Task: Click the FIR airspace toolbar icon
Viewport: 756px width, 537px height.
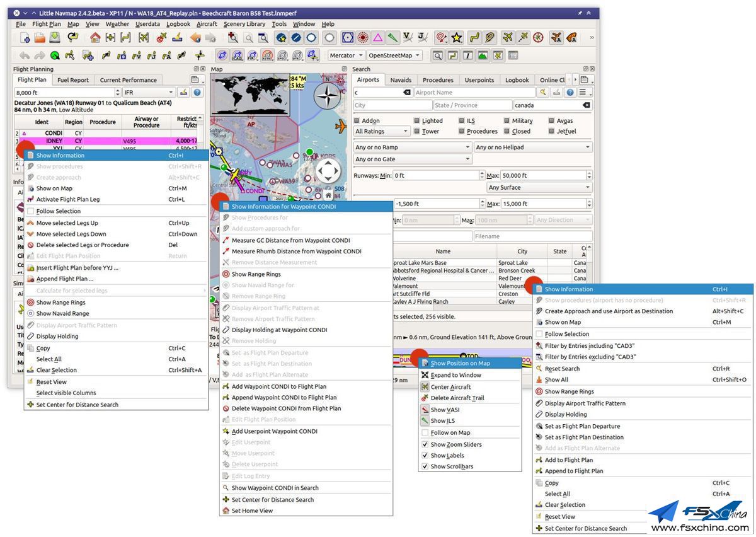Action: click(253, 55)
